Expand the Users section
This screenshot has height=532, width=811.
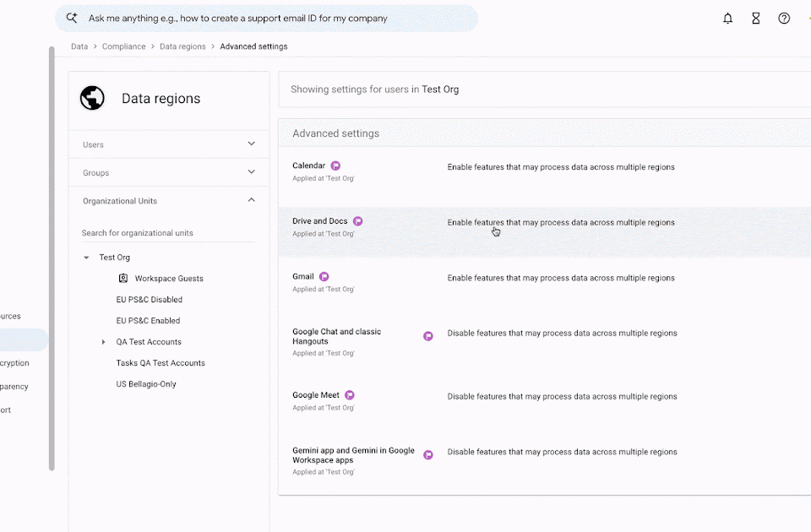(169, 144)
